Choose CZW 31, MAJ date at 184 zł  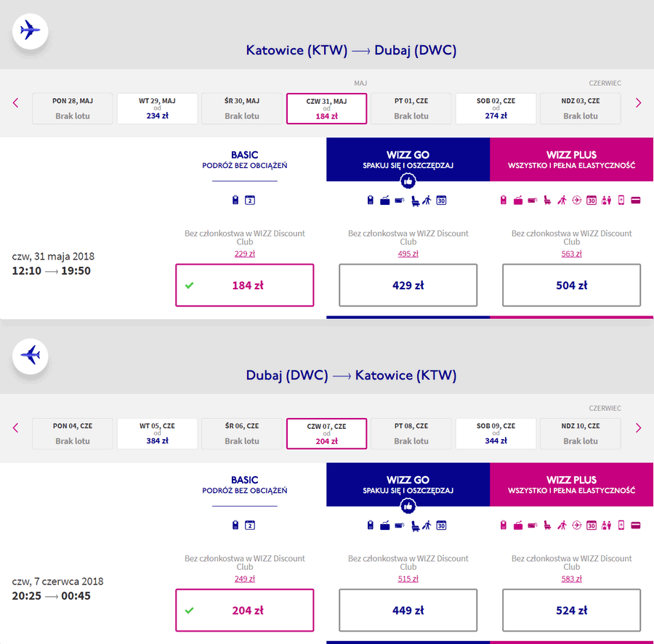pyautogui.click(x=326, y=108)
